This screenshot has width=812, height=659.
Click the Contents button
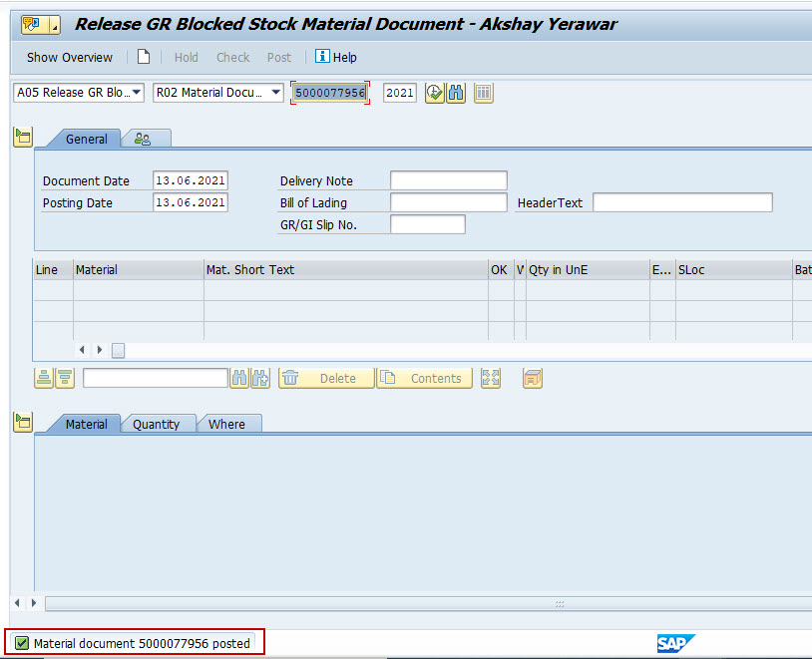click(x=424, y=378)
